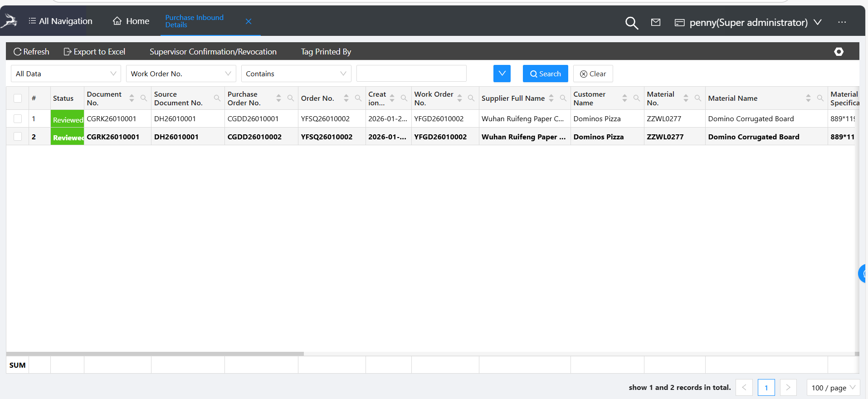Open the All Navigation menu

[x=60, y=21]
